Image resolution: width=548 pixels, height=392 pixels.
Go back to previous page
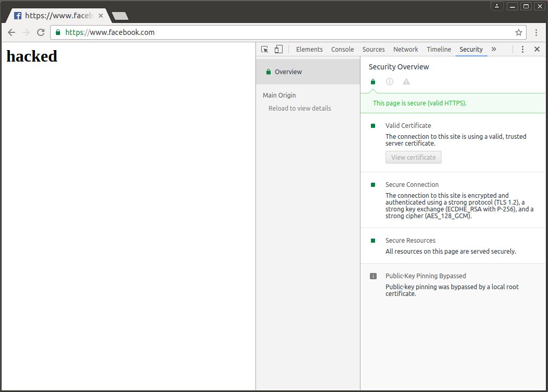(x=11, y=32)
